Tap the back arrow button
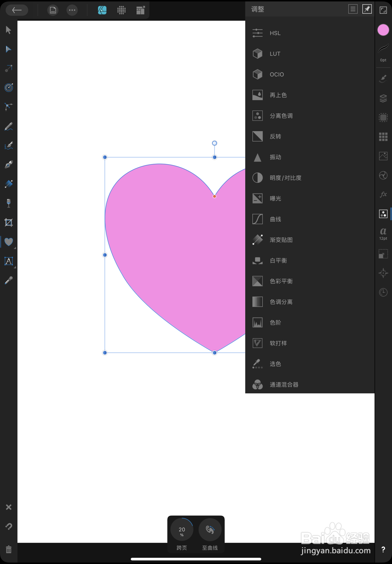This screenshot has height=564, width=392. [17, 10]
